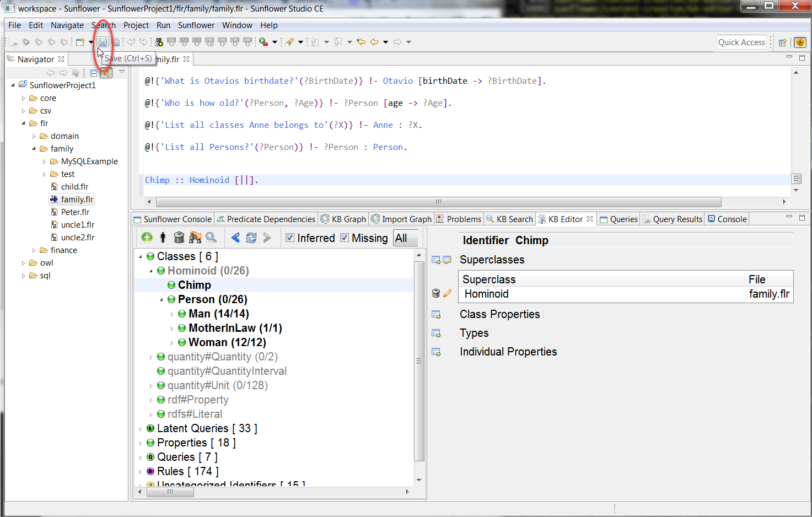812x517 pixels.
Task: Toggle Link with Editor in Navigator
Action: click(x=106, y=73)
